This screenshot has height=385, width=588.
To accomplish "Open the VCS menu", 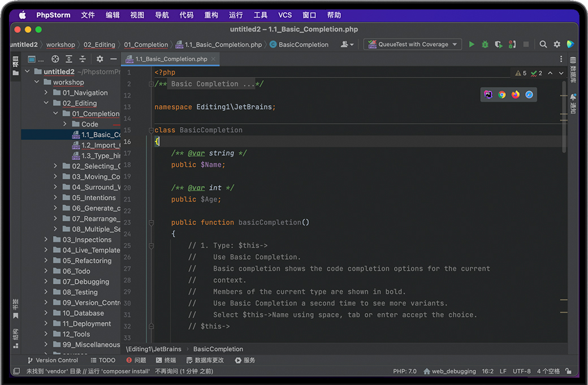I will click(285, 15).
